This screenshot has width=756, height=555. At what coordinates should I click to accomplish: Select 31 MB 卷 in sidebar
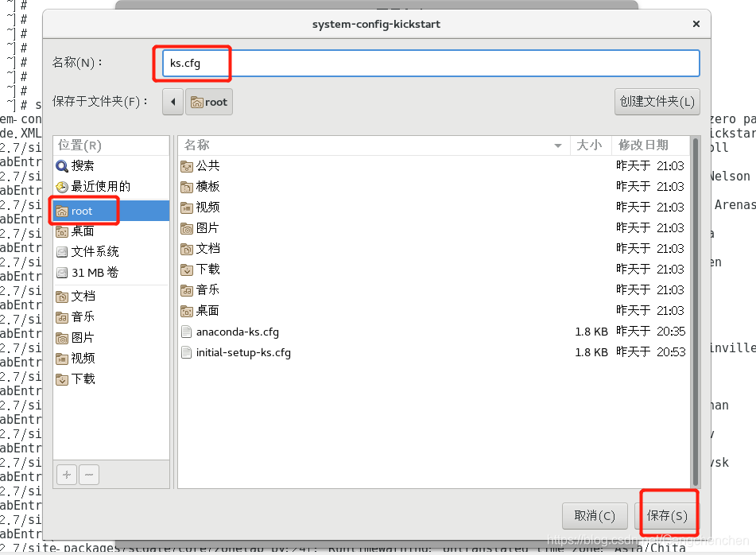(x=111, y=273)
